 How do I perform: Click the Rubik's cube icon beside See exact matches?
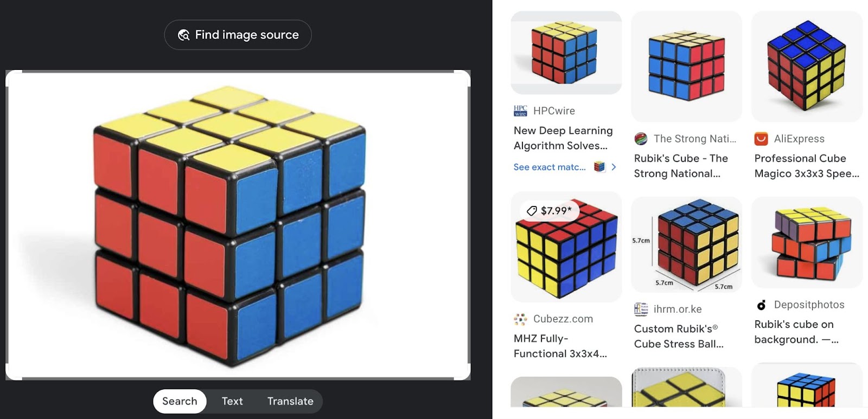[601, 167]
